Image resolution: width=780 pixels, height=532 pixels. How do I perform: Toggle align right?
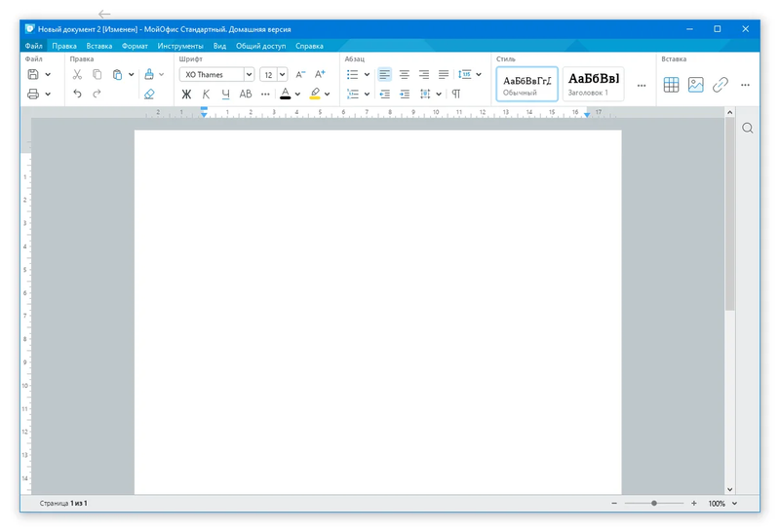tap(424, 75)
